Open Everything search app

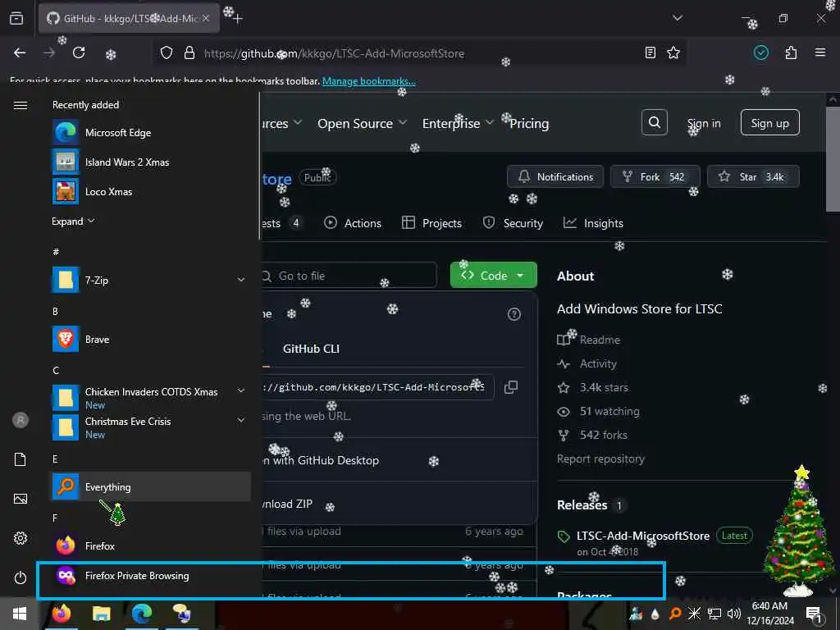(x=151, y=486)
